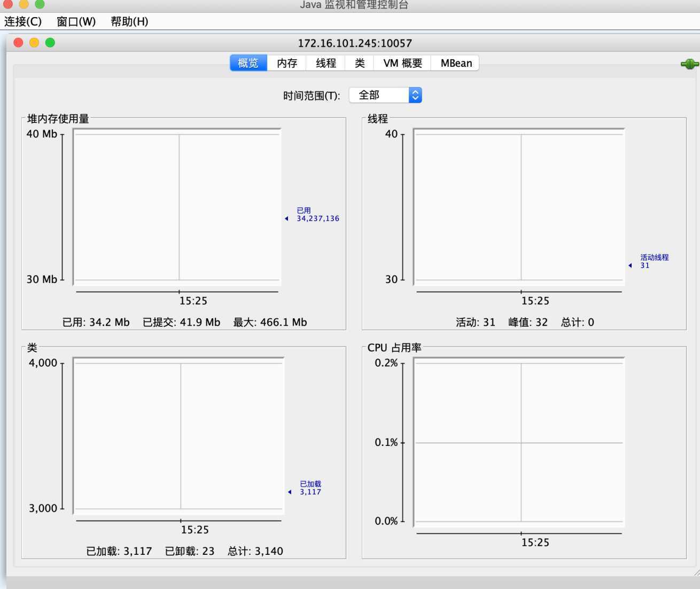Switch to the 概览 tab

[248, 63]
